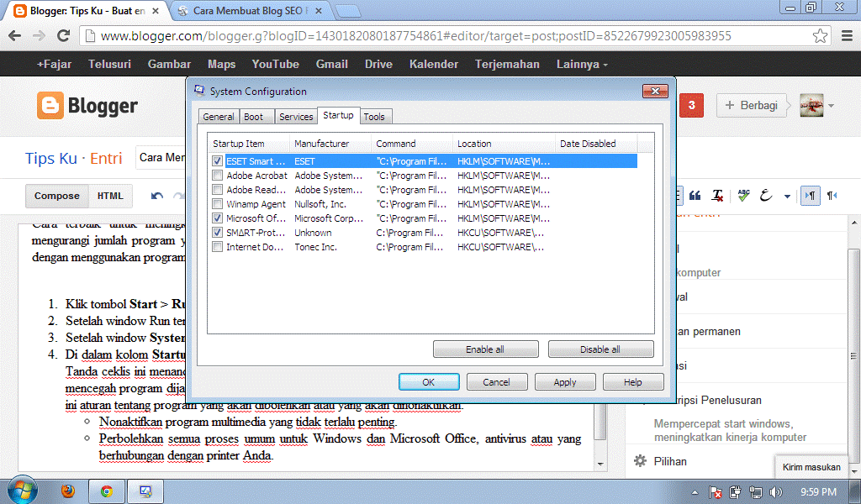Viewport: 861px width, 504px height.
Task: Switch to Tools tab
Action: [374, 116]
